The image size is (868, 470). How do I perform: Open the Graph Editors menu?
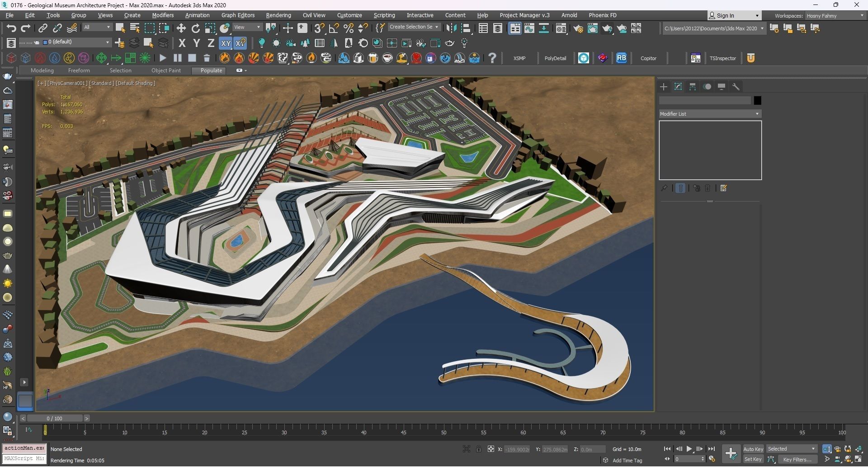(238, 15)
